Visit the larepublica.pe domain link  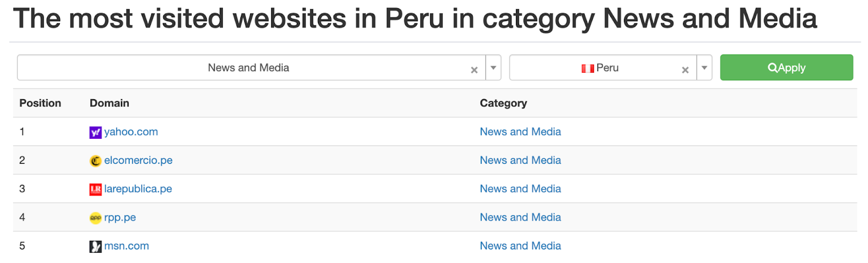pos(138,189)
